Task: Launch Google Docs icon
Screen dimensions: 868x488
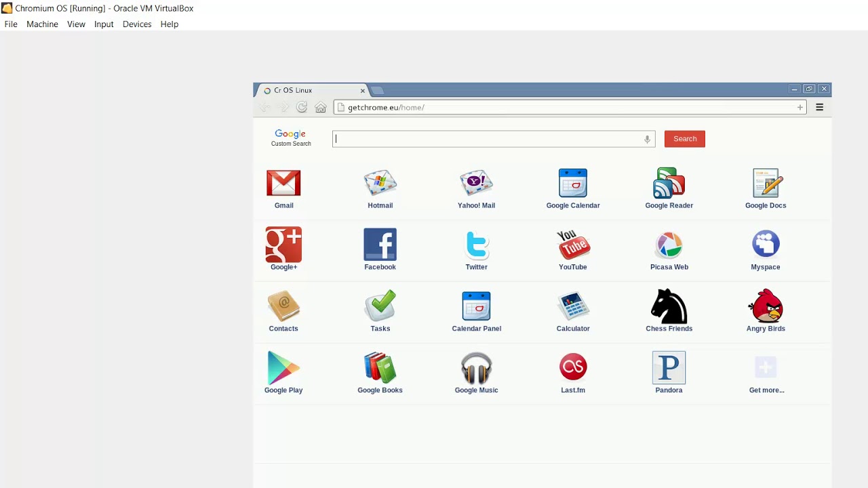Action: click(766, 183)
